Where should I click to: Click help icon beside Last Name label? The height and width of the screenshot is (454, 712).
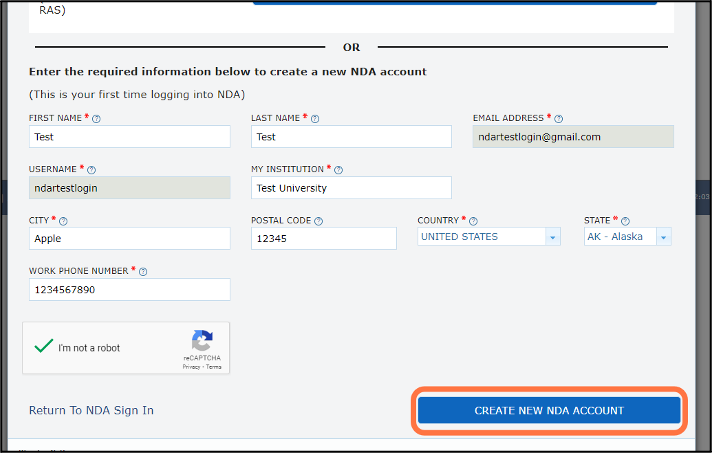coord(315,119)
